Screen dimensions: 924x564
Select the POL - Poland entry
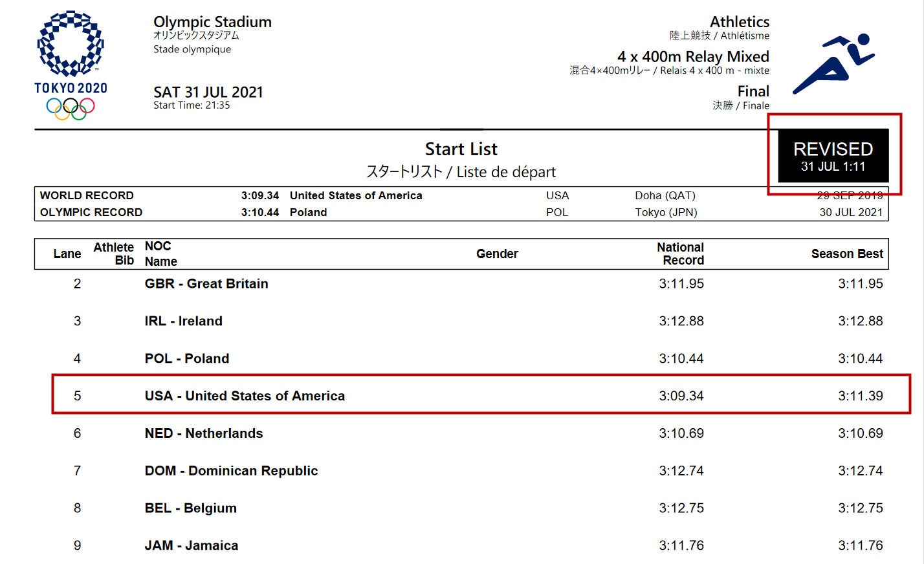point(187,358)
